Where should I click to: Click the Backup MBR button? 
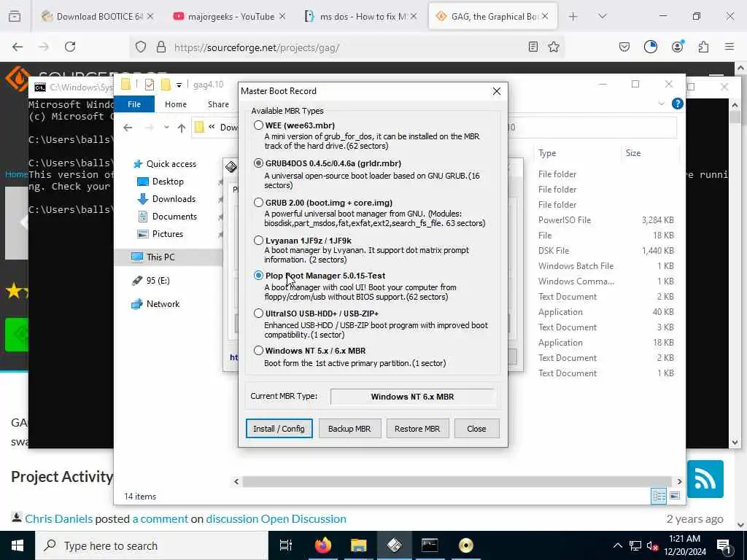point(349,429)
